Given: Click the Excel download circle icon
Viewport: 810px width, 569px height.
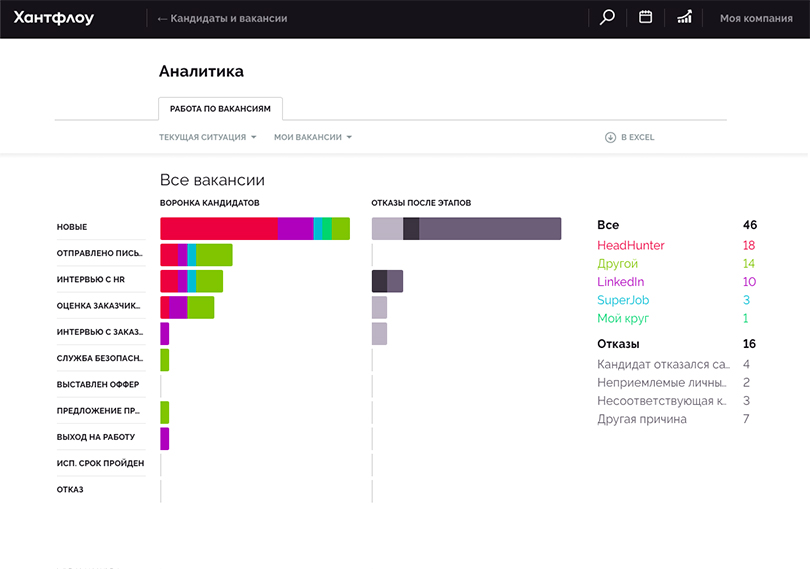Looking at the screenshot, I should point(610,137).
